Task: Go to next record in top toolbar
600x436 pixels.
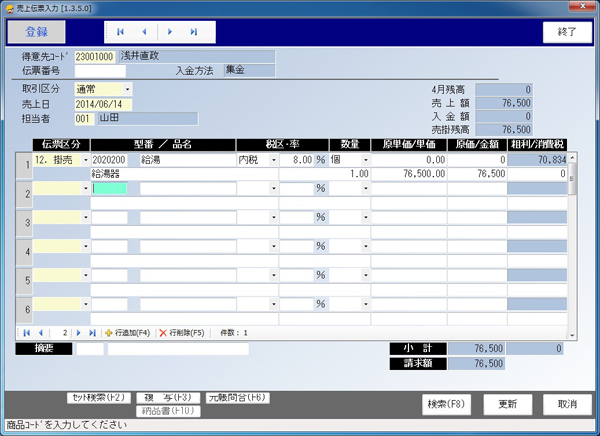Action: tap(170, 32)
